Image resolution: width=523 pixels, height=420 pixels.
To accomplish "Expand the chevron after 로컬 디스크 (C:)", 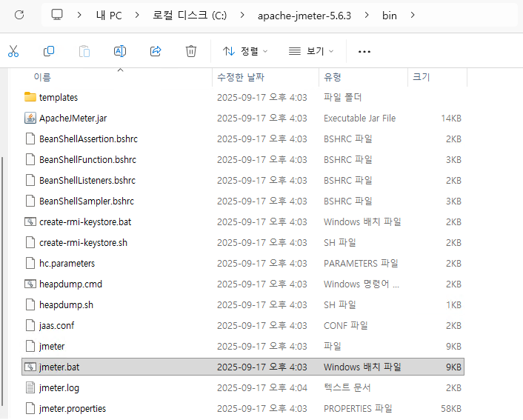I will (242, 15).
